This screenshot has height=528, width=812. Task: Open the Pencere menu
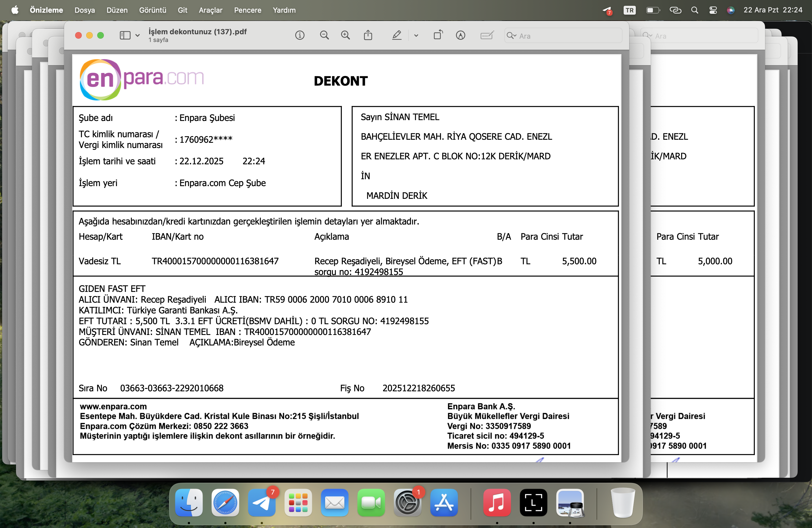[248, 10]
